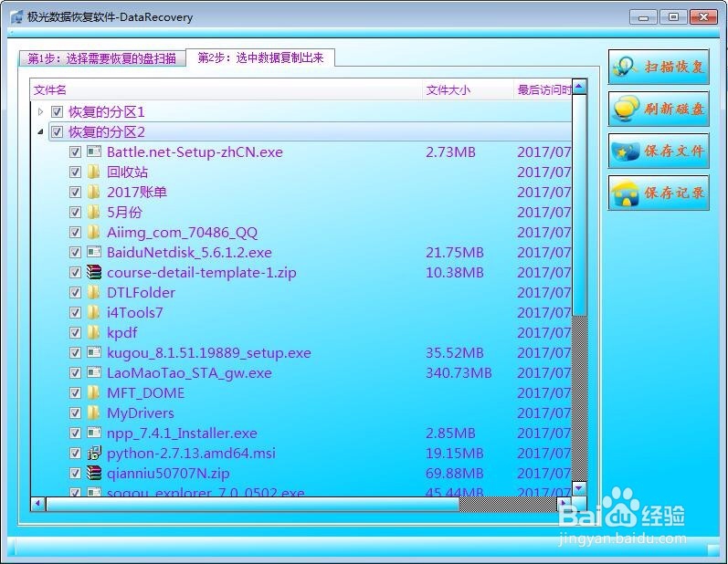Click the Aiimg_com_70486_QQ folder icon
The image size is (728, 564).
click(x=94, y=232)
